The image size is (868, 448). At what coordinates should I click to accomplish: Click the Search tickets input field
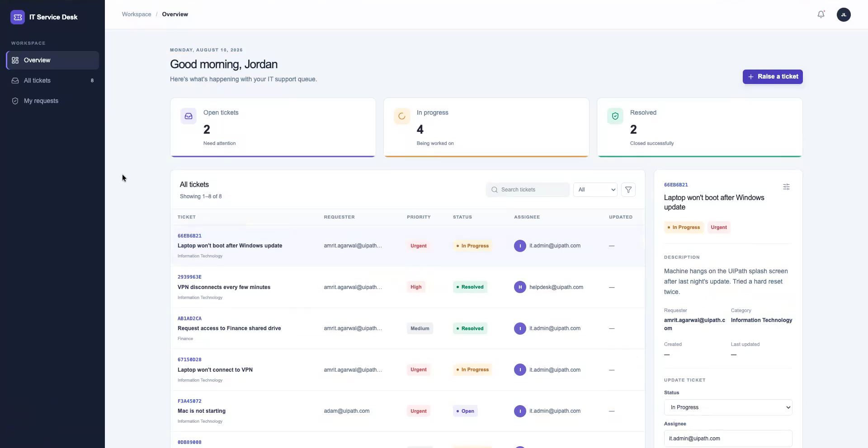click(528, 190)
